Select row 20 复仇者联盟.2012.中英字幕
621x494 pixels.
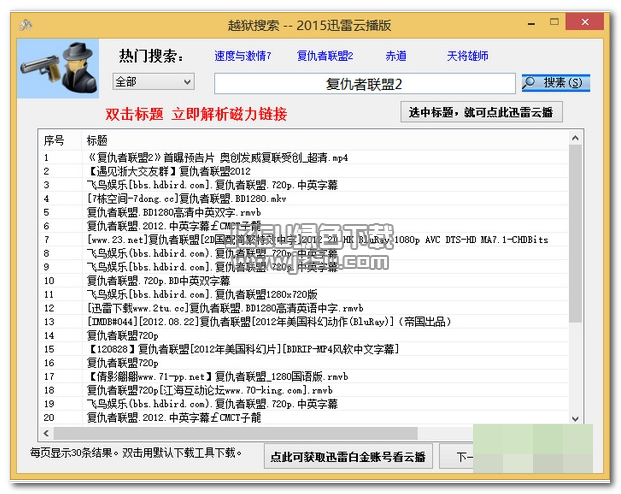[x=304, y=418]
